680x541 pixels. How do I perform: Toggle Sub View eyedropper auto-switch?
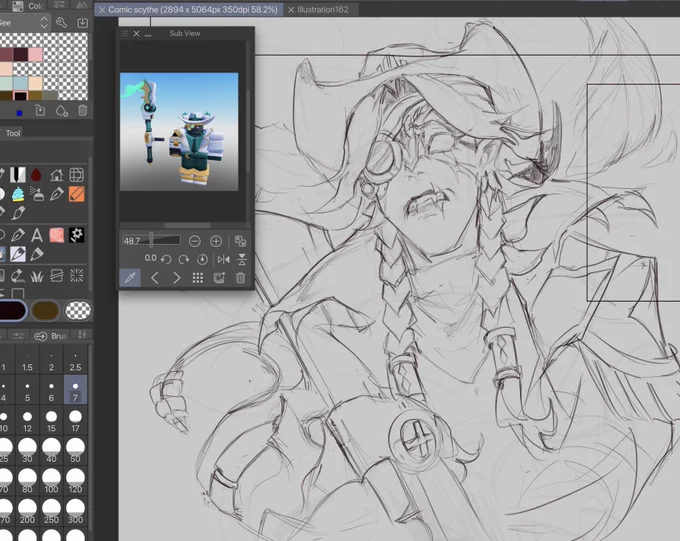tap(130, 278)
